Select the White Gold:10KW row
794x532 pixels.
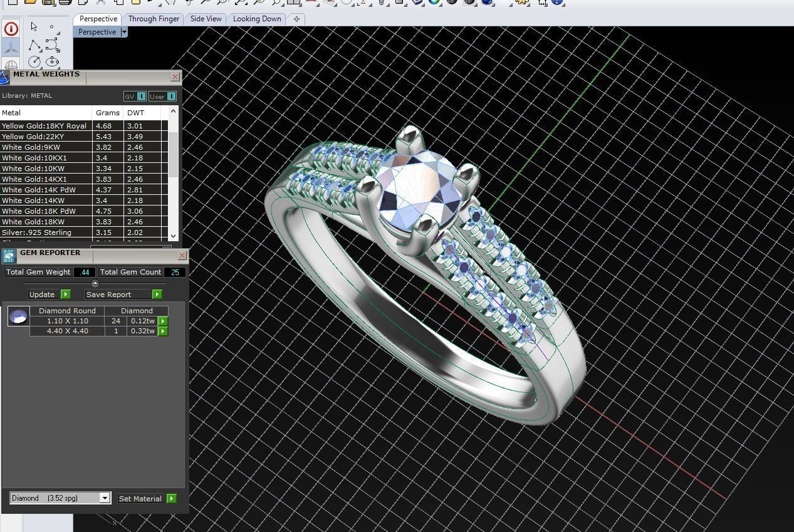tap(84, 169)
